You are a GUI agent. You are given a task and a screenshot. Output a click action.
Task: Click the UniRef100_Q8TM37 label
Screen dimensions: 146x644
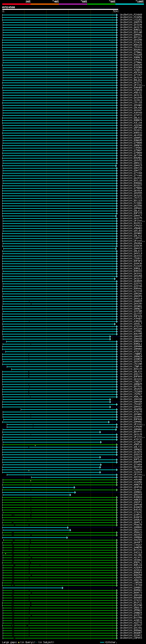(131, 625)
